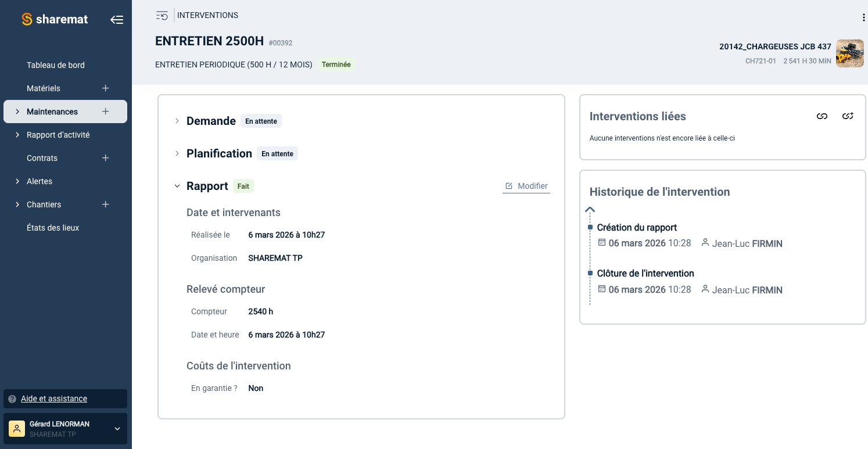Collapse the sidebar with the double-chevron icon

click(x=117, y=19)
